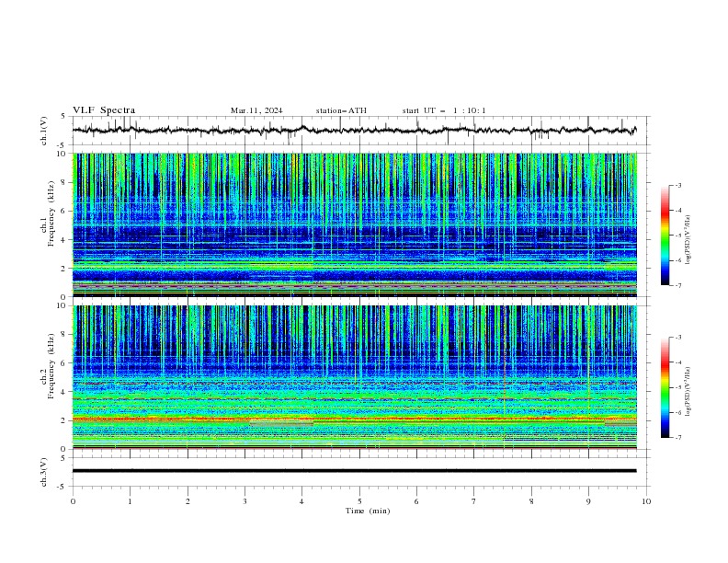Click the ch.1 voltage waveform trace
Image resolution: width=728 pixels, height=563 pixels.
(354, 130)
